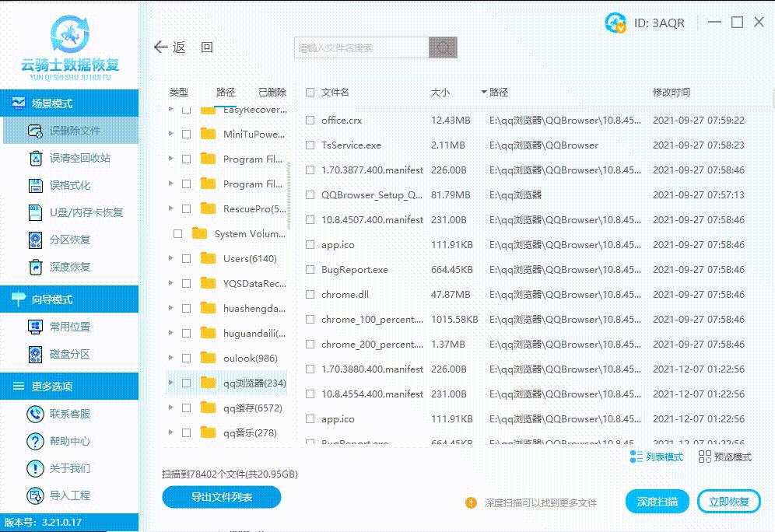Click the huguandaili folder row

click(226, 334)
